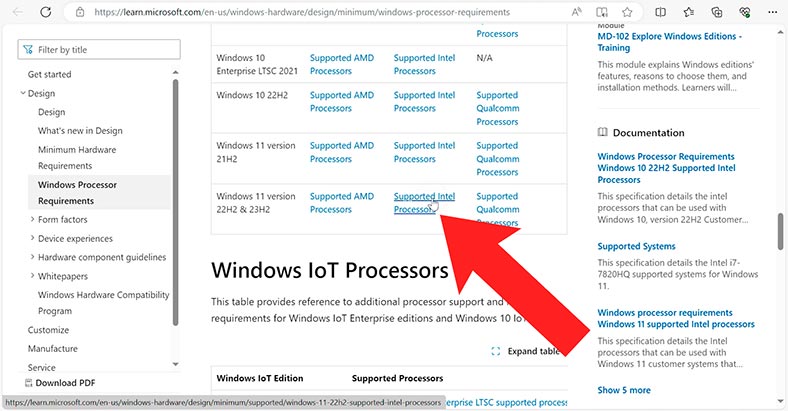Image resolution: width=788 pixels, height=411 pixels.
Task: Click Download PDF button
Action: coord(60,383)
